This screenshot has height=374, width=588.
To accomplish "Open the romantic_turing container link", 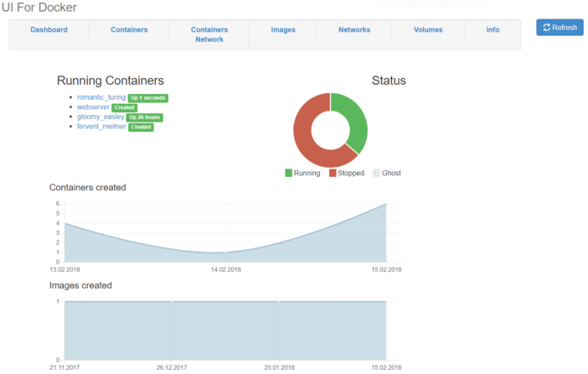I will click(101, 97).
